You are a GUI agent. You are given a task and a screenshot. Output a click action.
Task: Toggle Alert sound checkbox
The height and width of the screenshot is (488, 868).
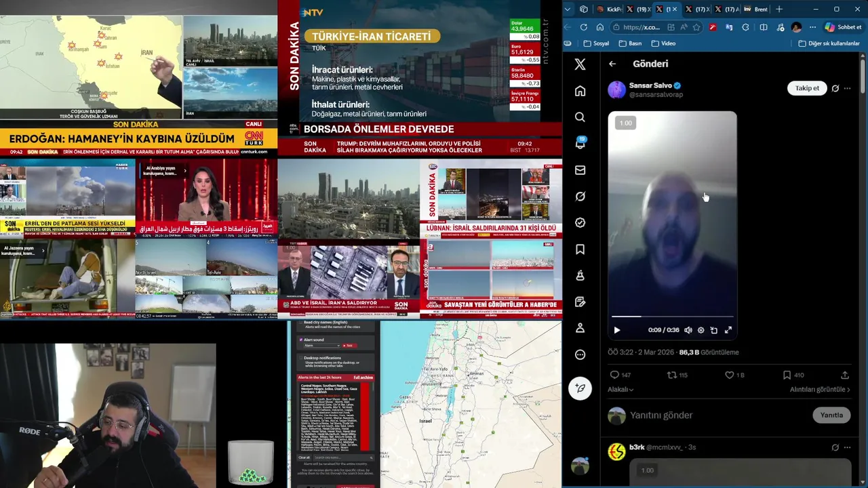(301, 340)
